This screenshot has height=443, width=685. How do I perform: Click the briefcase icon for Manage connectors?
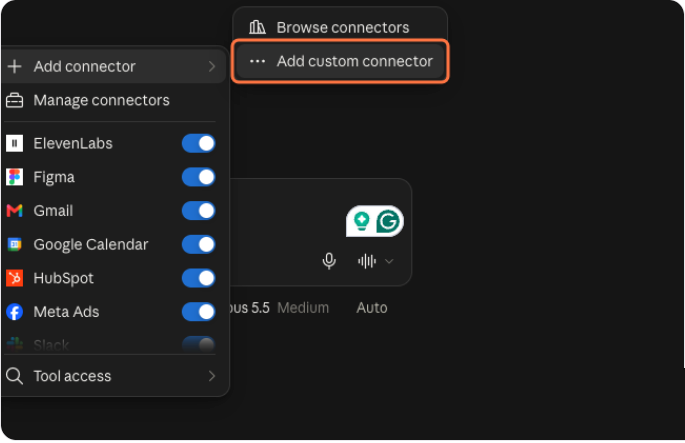14,100
